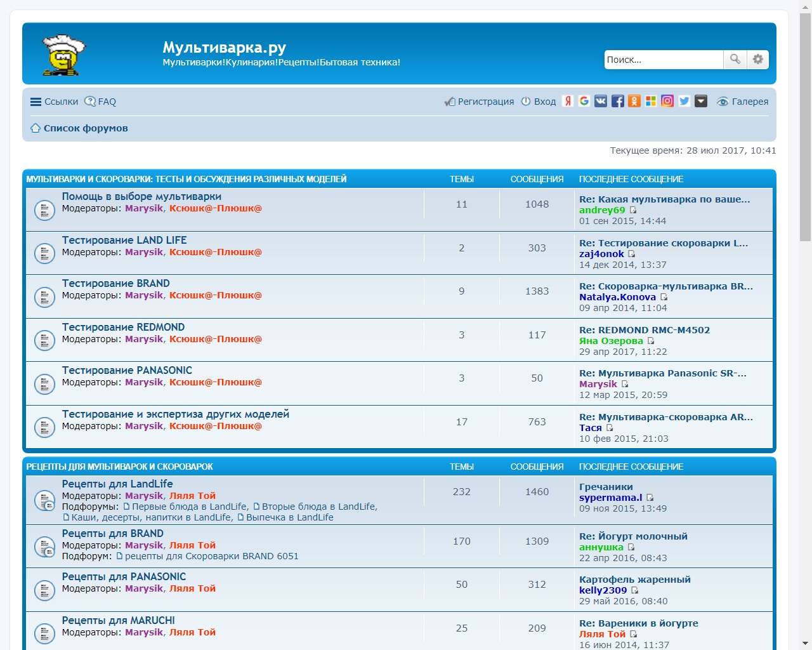
Task: Click the Вход login link
Action: (539, 102)
